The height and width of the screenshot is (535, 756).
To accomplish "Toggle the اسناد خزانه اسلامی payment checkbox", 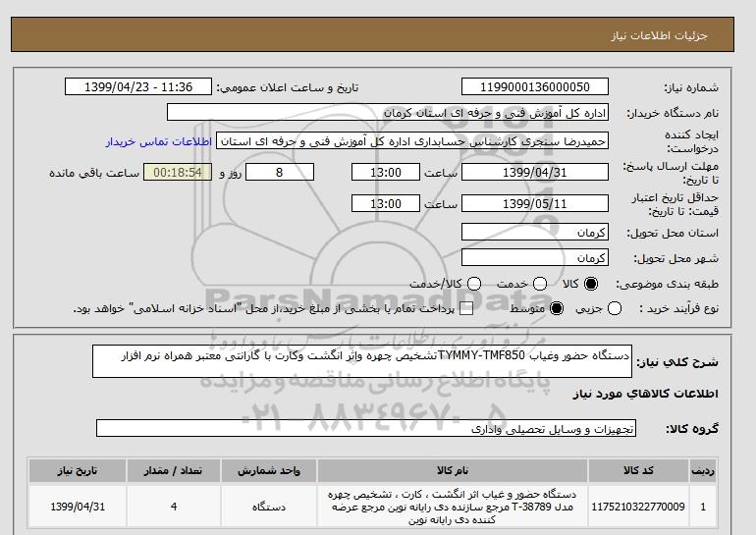I will coord(466,309).
